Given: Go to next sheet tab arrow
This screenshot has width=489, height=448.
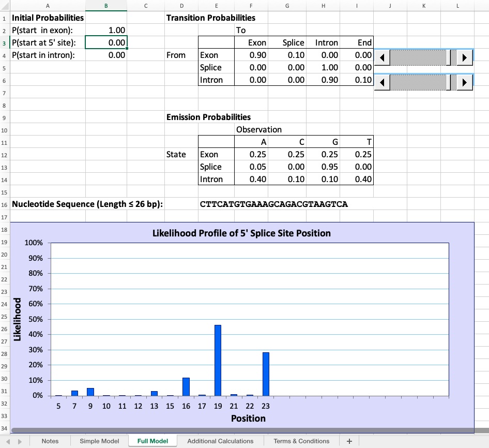Looking at the screenshot, I should coord(20,441).
